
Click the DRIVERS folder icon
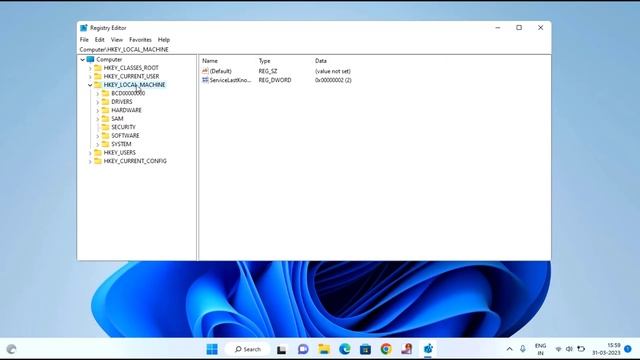click(x=105, y=102)
